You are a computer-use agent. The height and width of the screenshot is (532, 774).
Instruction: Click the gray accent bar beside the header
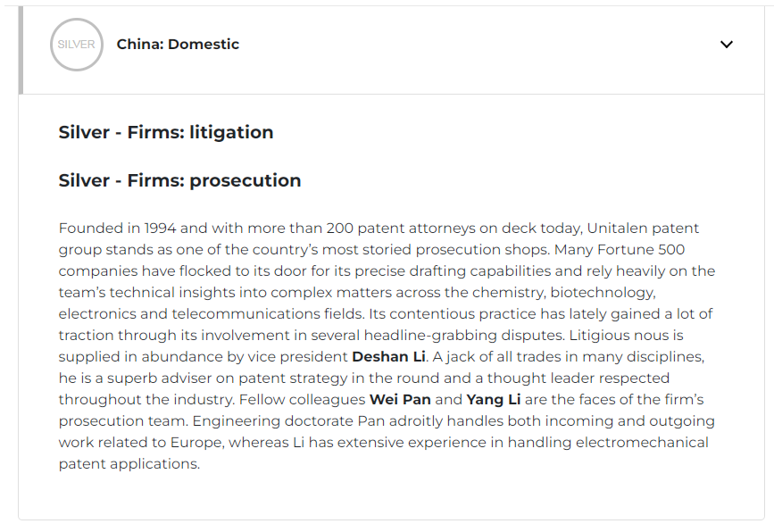pyautogui.click(x=21, y=50)
